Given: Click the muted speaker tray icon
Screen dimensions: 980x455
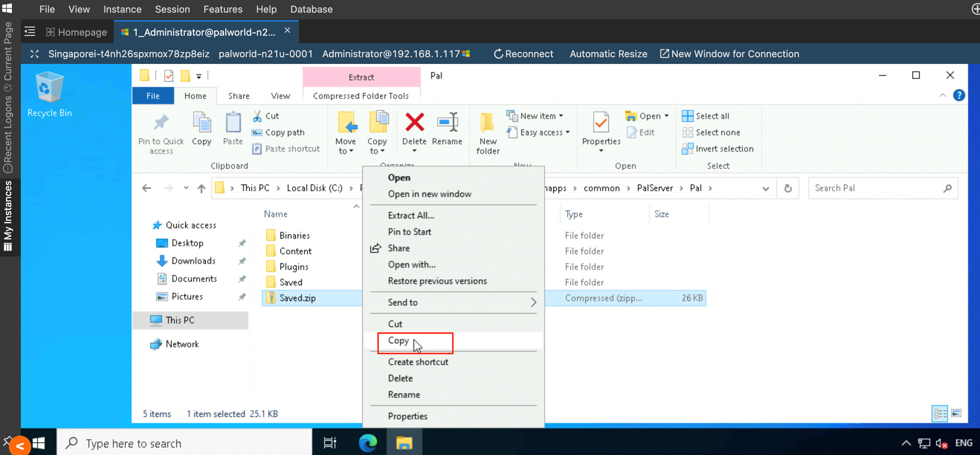Looking at the screenshot, I should (941, 443).
